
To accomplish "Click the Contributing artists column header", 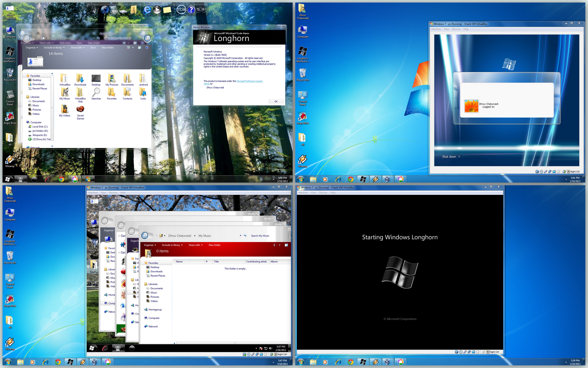I will pos(257,261).
